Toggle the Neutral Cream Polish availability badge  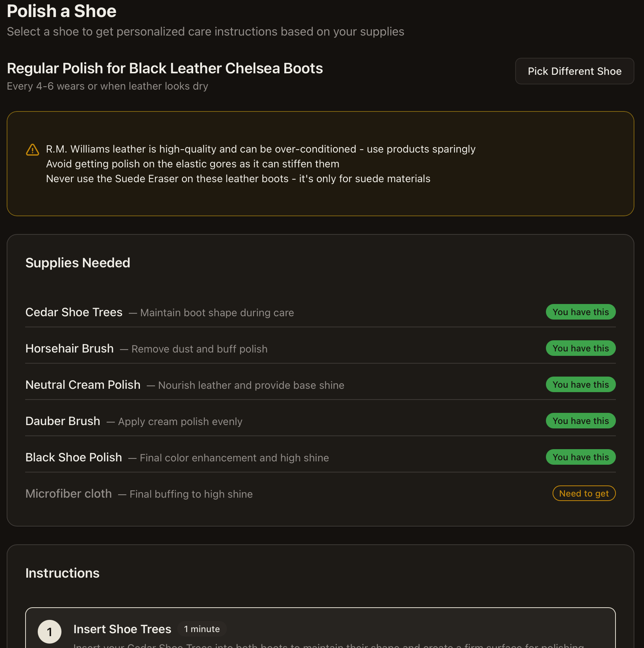click(580, 385)
